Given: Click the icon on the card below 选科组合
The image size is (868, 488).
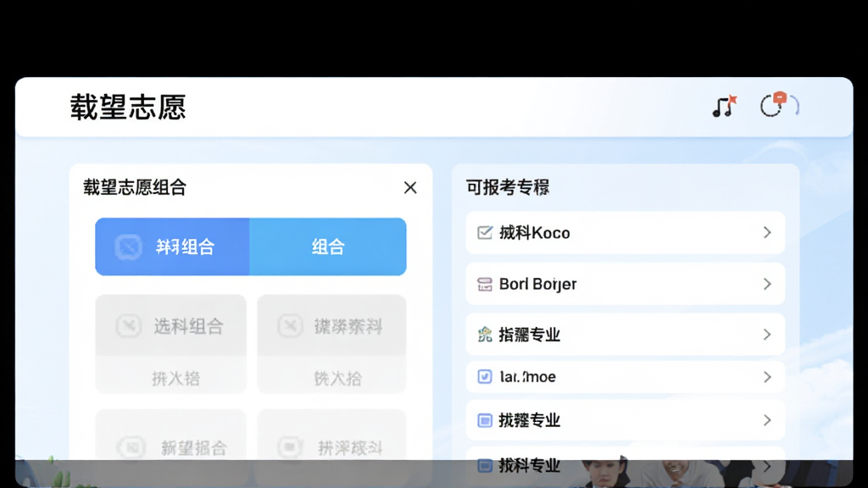Looking at the screenshot, I should tap(131, 447).
